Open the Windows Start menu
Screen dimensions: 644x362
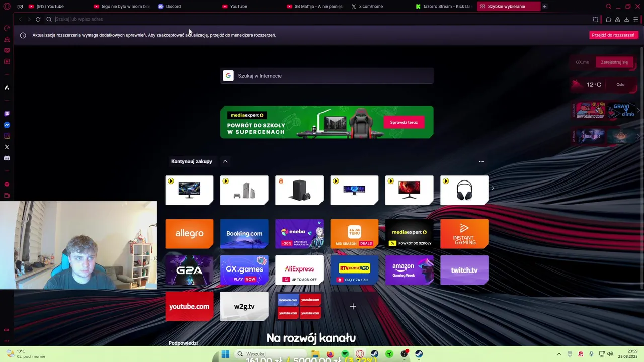(225, 354)
